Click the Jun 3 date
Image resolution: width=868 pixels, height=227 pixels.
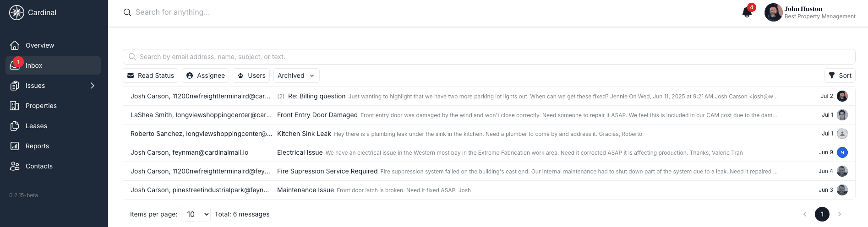click(x=826, y=190)
